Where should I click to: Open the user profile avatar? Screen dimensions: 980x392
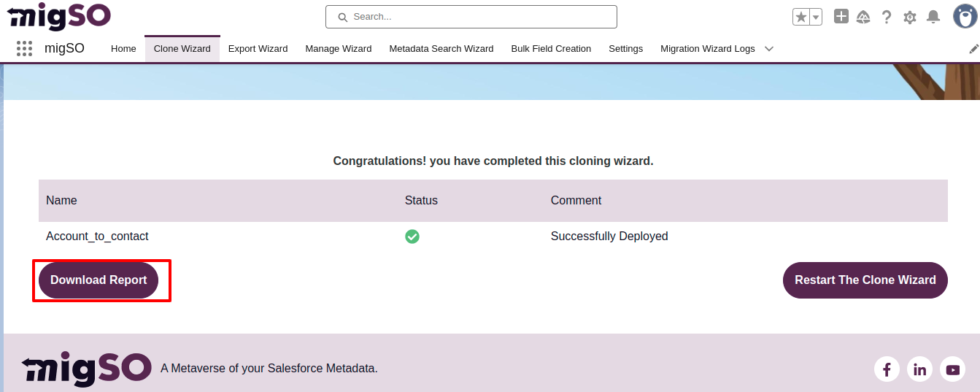pyautogui.click(x=965, y=16)
